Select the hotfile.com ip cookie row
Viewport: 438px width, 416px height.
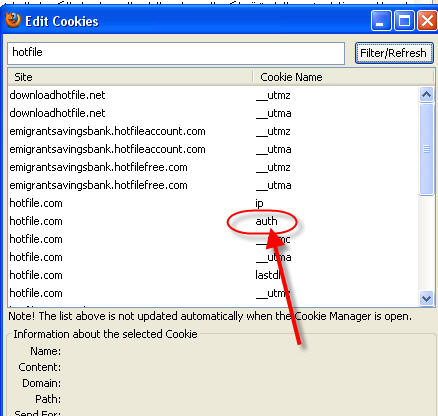tap(213, 203)
